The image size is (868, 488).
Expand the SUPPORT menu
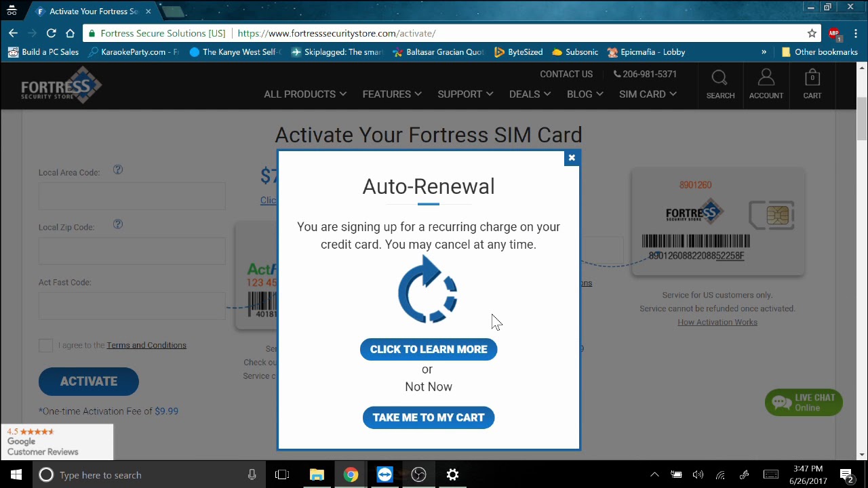(465, 94)
